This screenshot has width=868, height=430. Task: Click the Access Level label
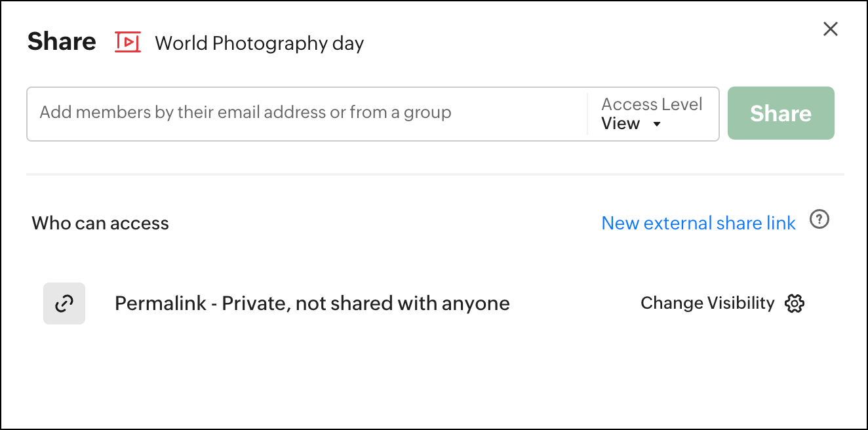click(x=652, y=104)
